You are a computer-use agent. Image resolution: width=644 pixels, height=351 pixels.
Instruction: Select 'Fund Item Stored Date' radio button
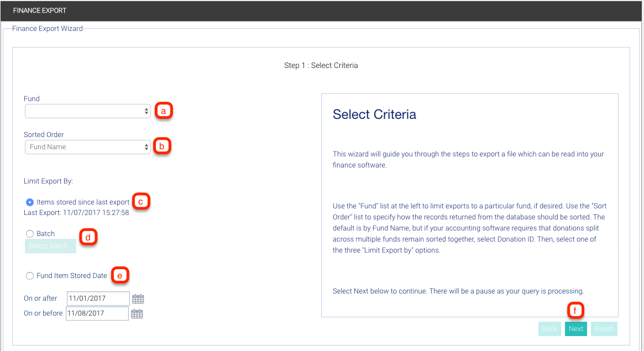tap(30, 276)
